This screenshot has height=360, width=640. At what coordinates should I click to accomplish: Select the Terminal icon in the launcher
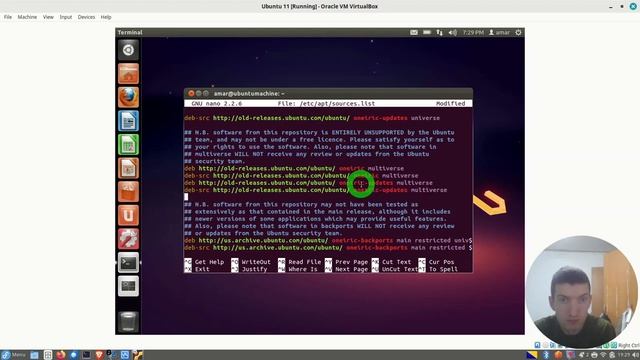[128, 262]
